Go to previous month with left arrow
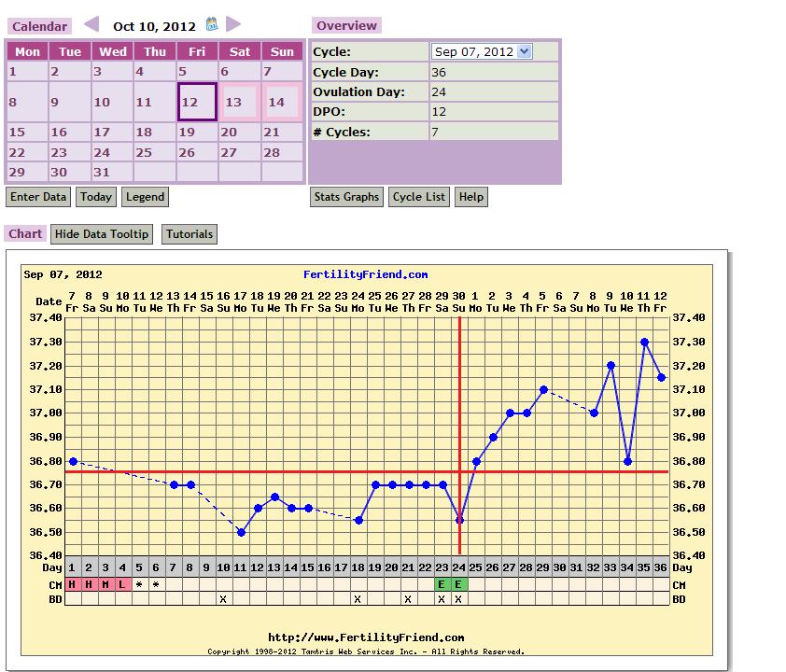The width and height of the screenshot is (786, 672). pyautogui.click(x=91, y=24)
